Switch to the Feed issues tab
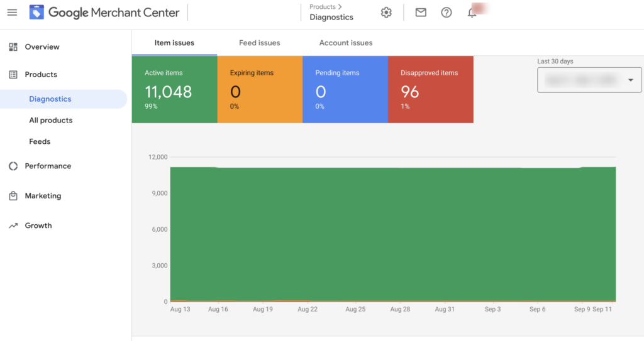The image size is (644, 341). [x=259, y=43]
